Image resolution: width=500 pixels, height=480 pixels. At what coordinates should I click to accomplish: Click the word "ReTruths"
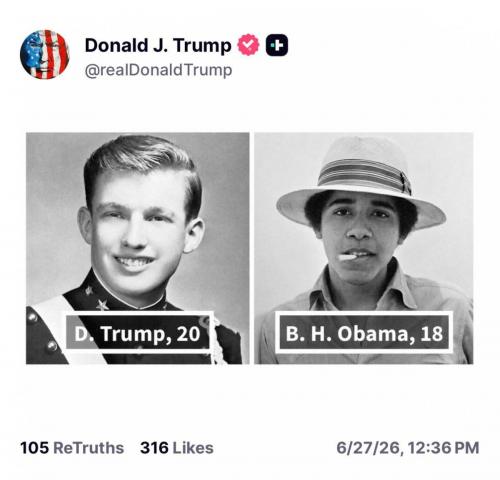[x=89, y=448]
